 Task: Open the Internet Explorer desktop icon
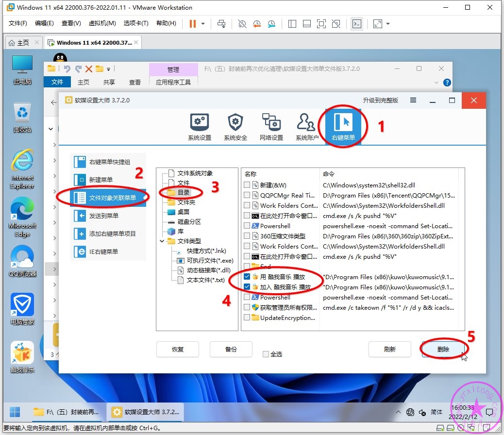click(22, 169)
